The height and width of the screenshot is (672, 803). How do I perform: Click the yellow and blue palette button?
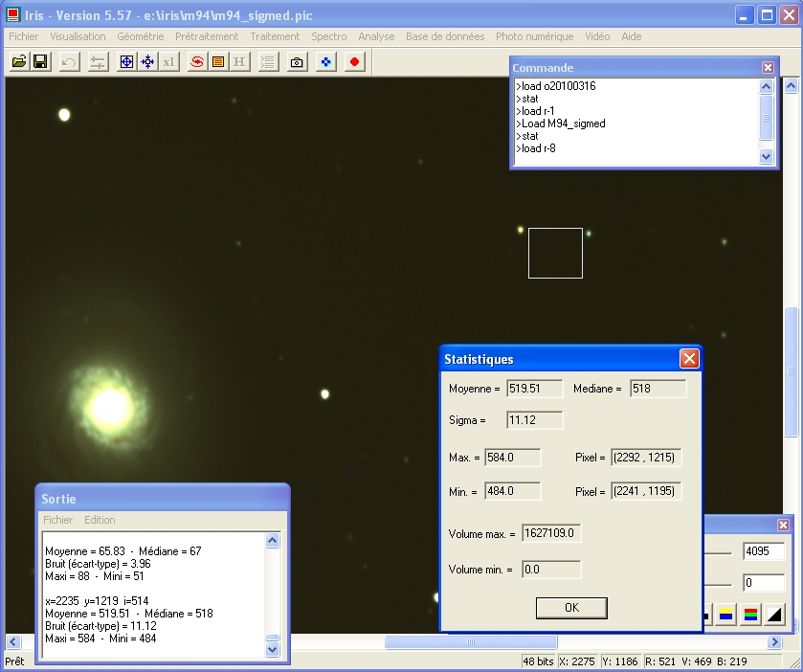point(725,615)
